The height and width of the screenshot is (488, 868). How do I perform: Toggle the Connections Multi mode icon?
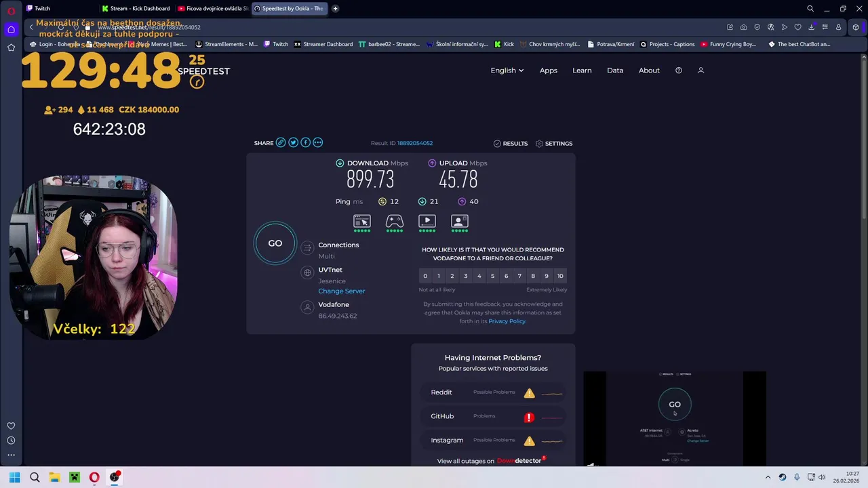click(x=307, y=248)
